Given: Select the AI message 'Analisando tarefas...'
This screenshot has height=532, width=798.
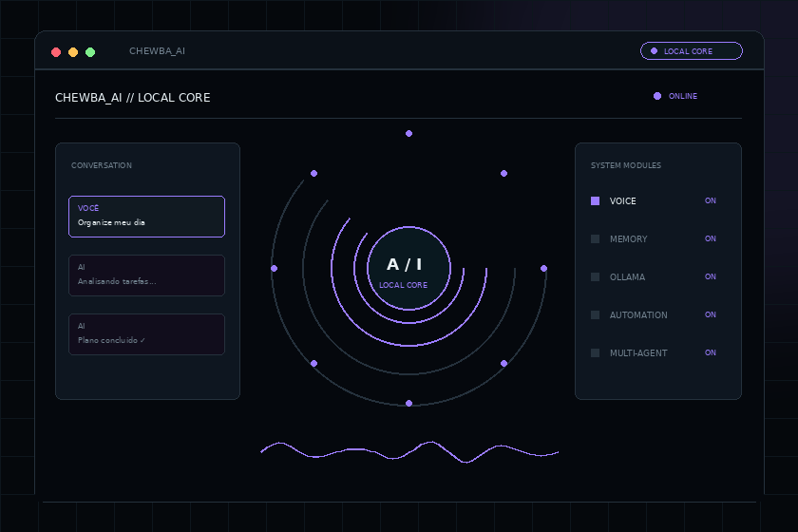Looking at the screenshot, I should (146, 275).
